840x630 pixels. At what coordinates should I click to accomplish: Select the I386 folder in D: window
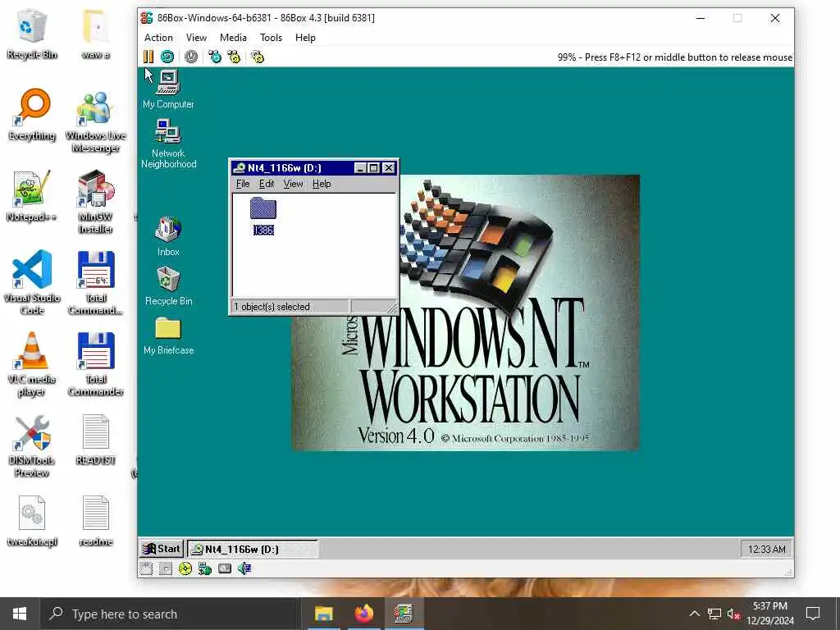[x=263, y=216]
